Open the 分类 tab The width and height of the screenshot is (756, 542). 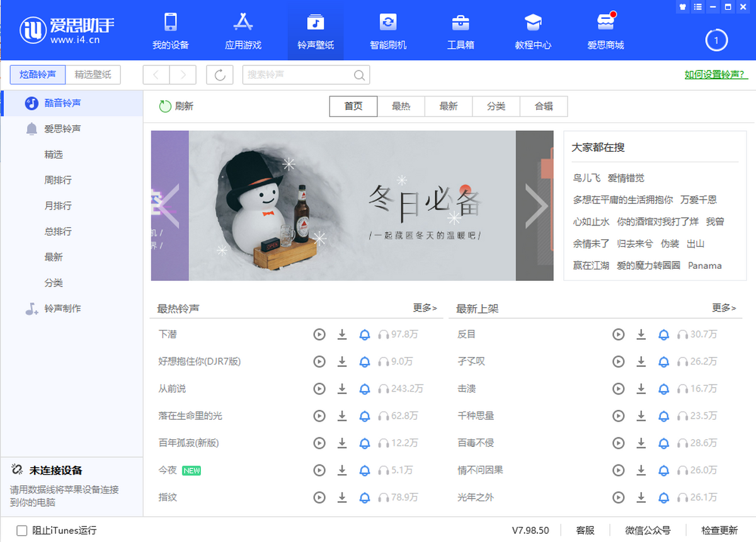(496, 106)
